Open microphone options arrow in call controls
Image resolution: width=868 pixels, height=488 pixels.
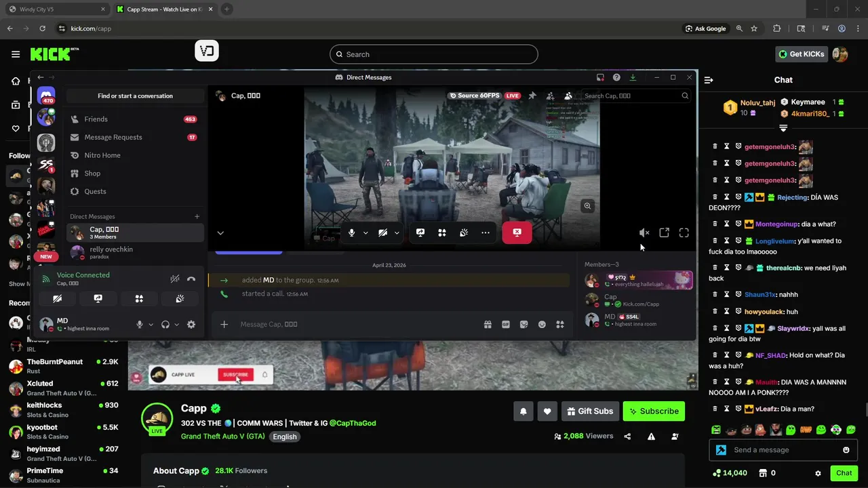click(366, 232)
